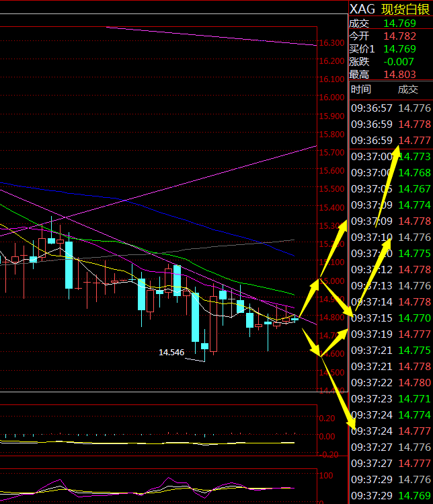Select tick row 09:37:00 at 14.773
Viewport: 433px width, 504px height.
391,157
